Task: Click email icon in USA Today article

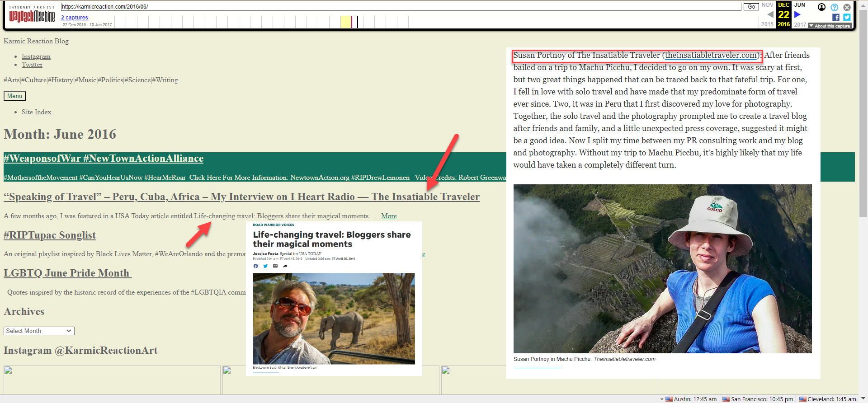Action: coord(275,266)
